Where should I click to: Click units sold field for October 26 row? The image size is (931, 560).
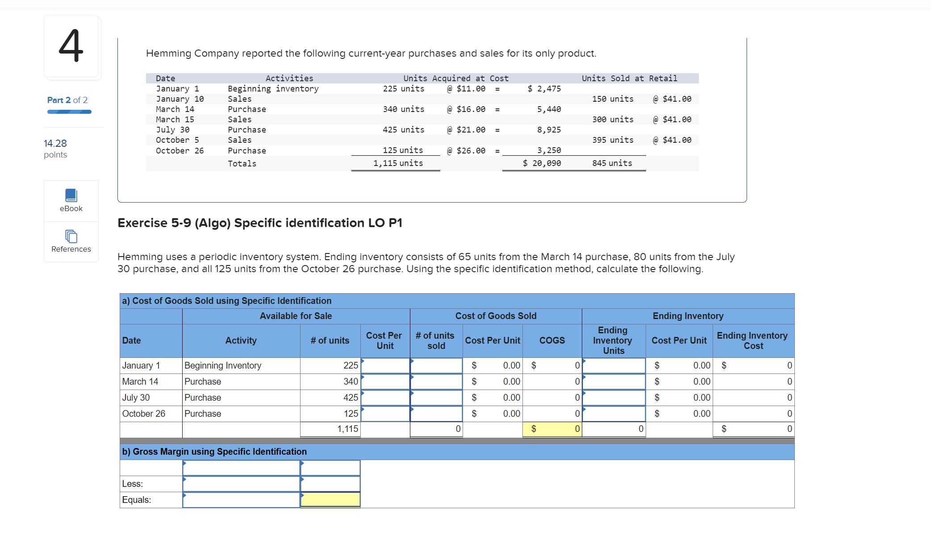tap(436, 414)
